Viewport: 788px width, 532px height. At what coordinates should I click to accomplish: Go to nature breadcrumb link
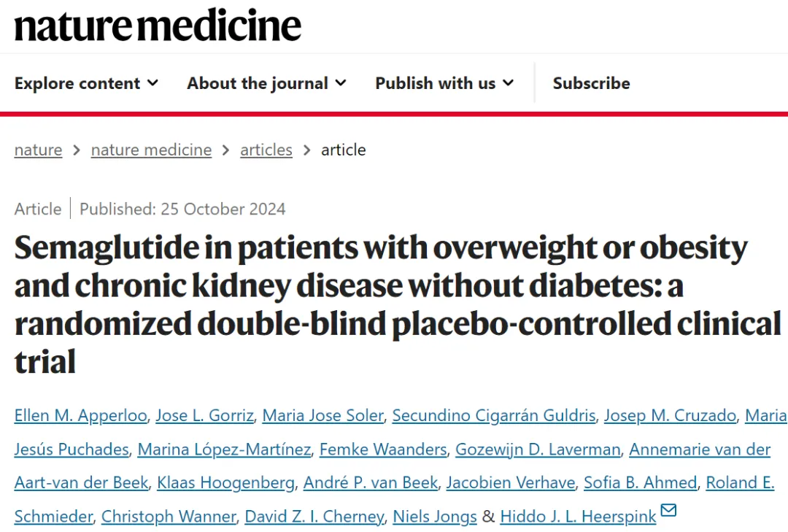38,150
